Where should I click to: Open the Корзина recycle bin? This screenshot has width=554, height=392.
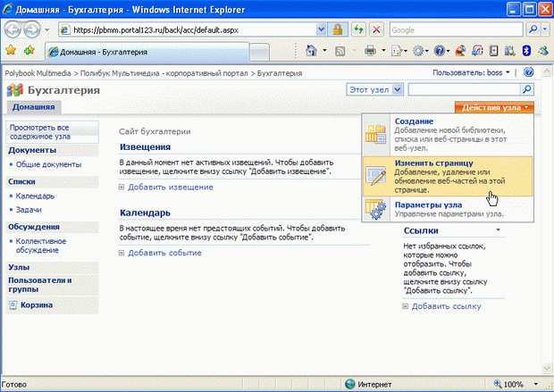tap(36, 304)
